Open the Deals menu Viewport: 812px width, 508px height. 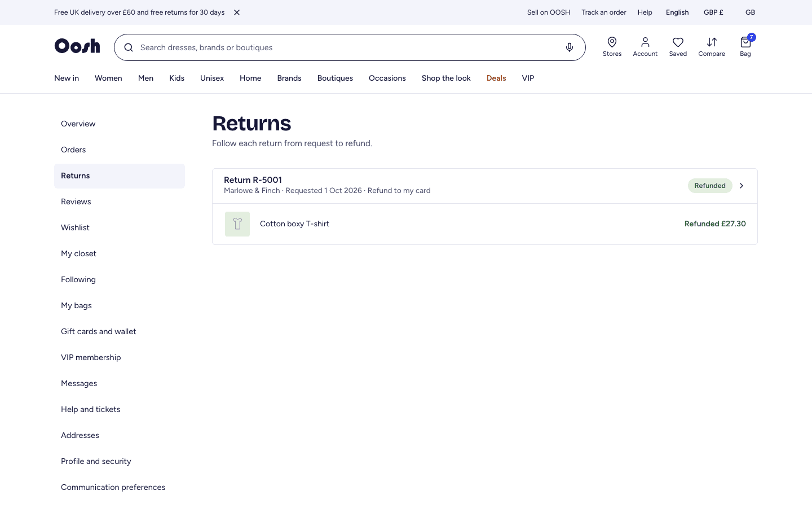pyautogui.click(x=496, y=78)
